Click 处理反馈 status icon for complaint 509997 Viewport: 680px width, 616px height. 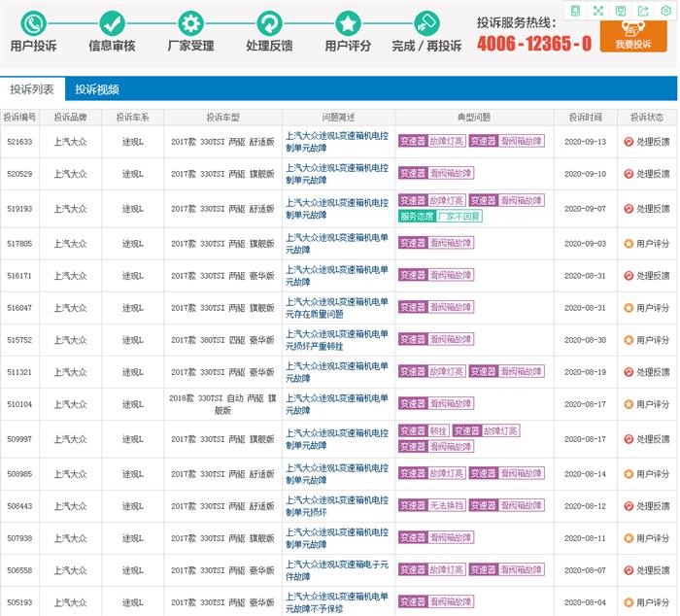[x=629, y=439]
